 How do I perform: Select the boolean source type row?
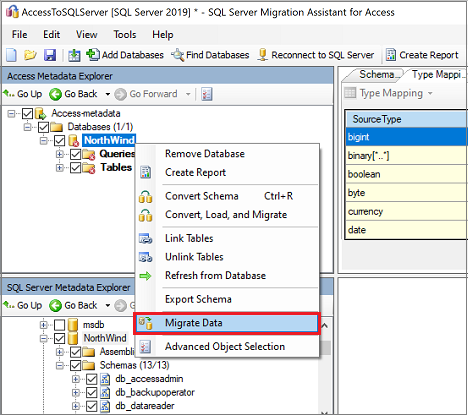[406, 174]
